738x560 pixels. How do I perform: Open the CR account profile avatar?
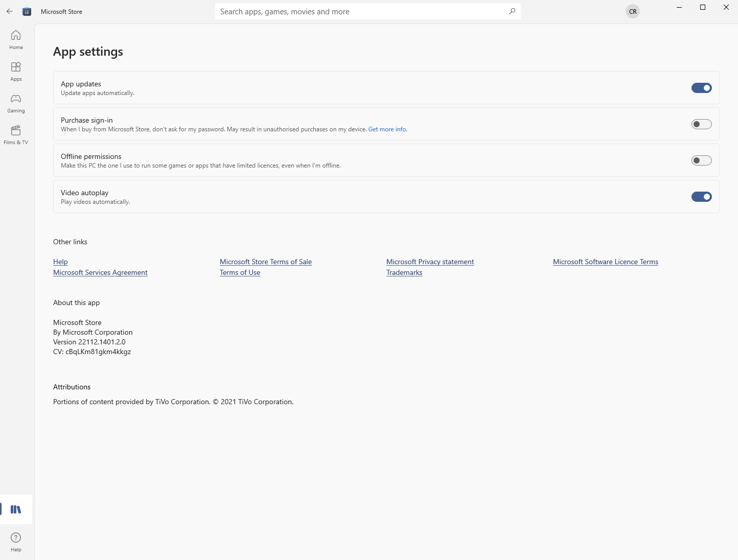[633, 11]
